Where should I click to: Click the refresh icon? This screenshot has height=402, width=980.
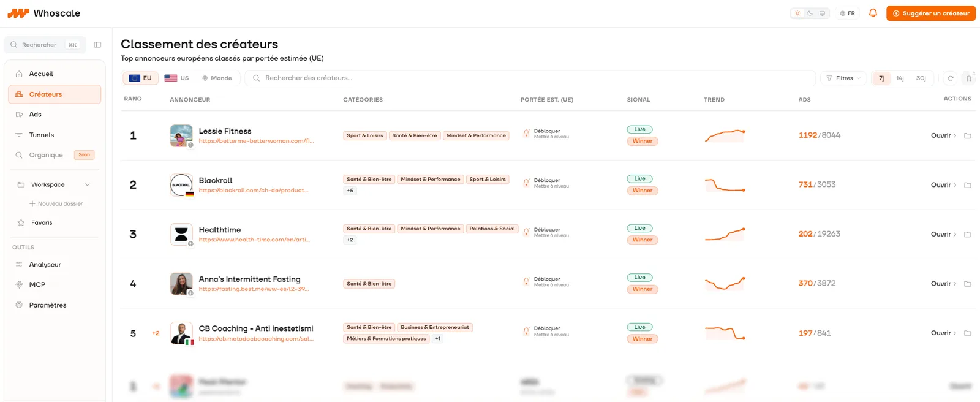click(x=950, y=78)
